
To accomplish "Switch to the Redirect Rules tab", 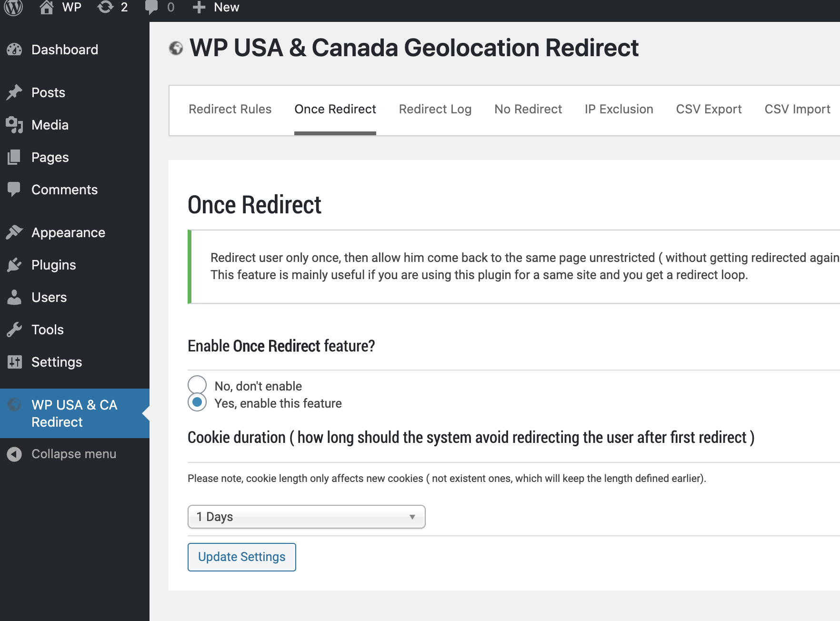I will (230, 109).
